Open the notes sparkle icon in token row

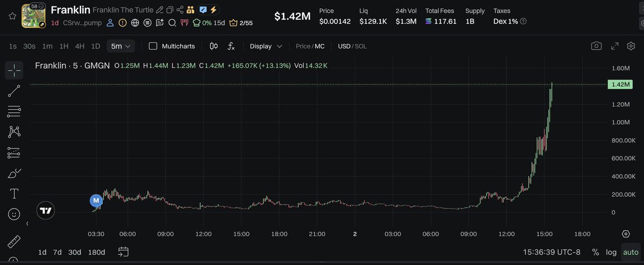(159, 23)
